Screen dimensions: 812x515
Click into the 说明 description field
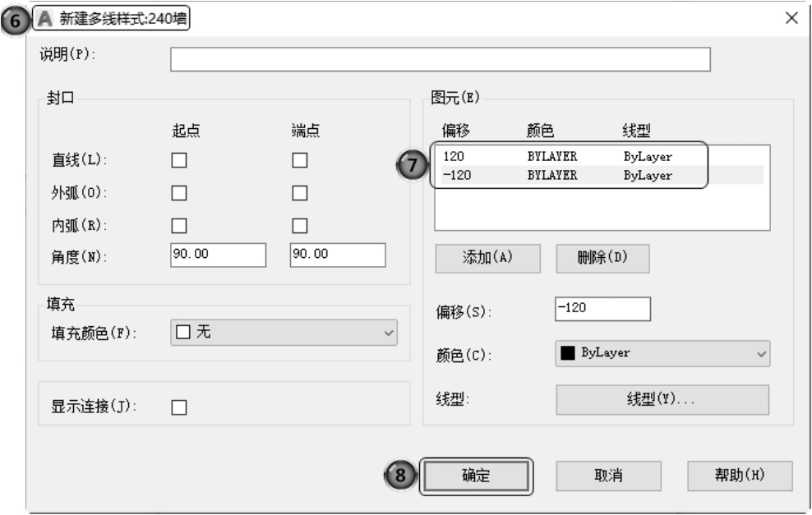pyautogui.click(x=440, y=60)
